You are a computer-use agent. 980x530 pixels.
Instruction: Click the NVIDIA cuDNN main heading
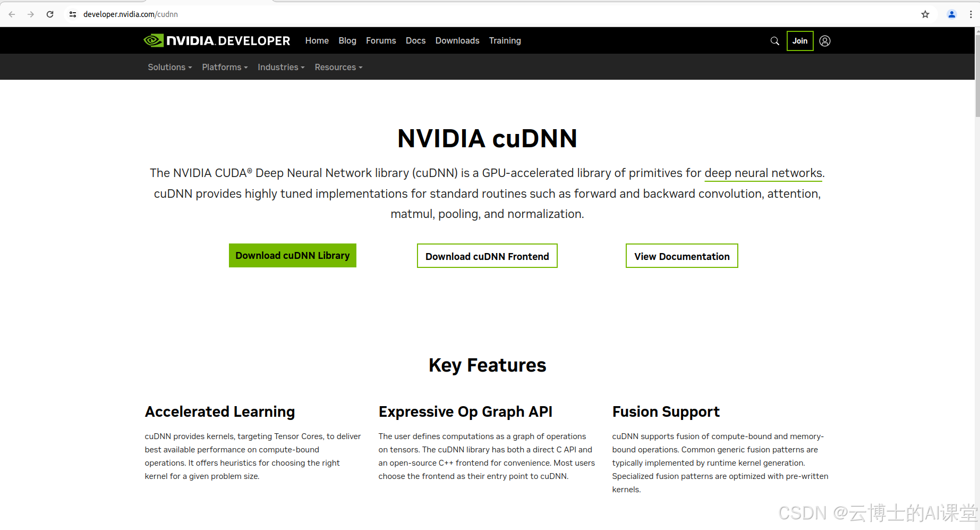point(487,138)
